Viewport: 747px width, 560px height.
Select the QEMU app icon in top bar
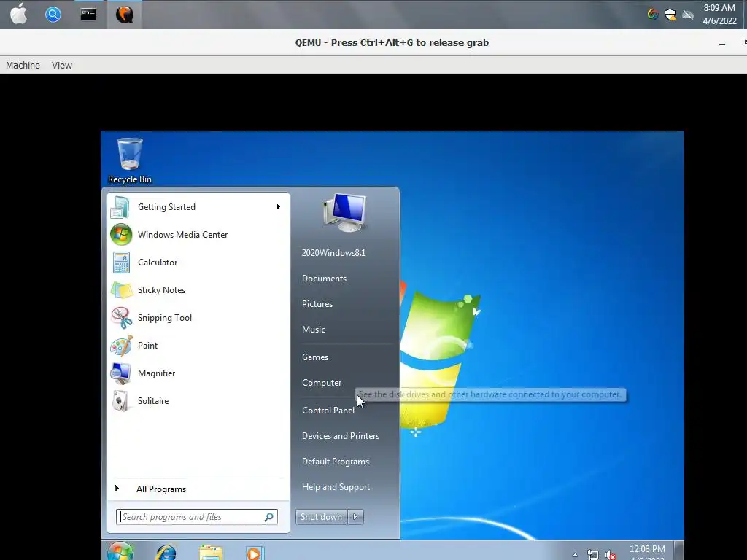click(124, 15)
